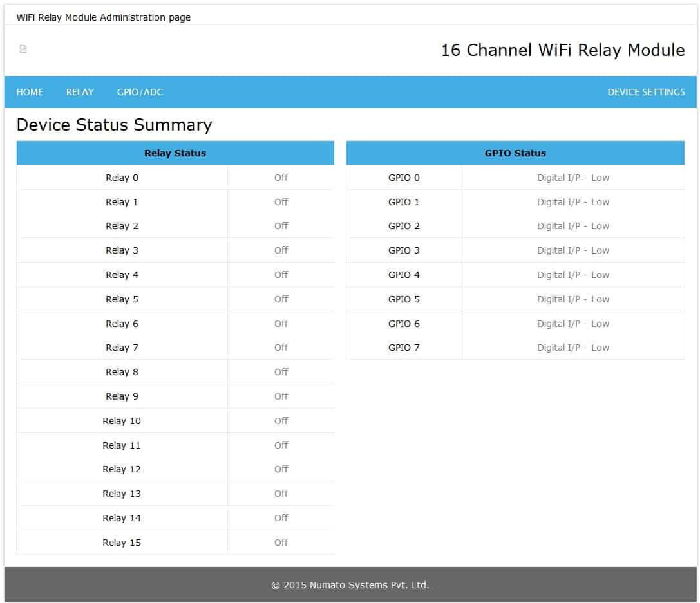
Task: Toggle Relay 12 status
Action: click(281, 469)
